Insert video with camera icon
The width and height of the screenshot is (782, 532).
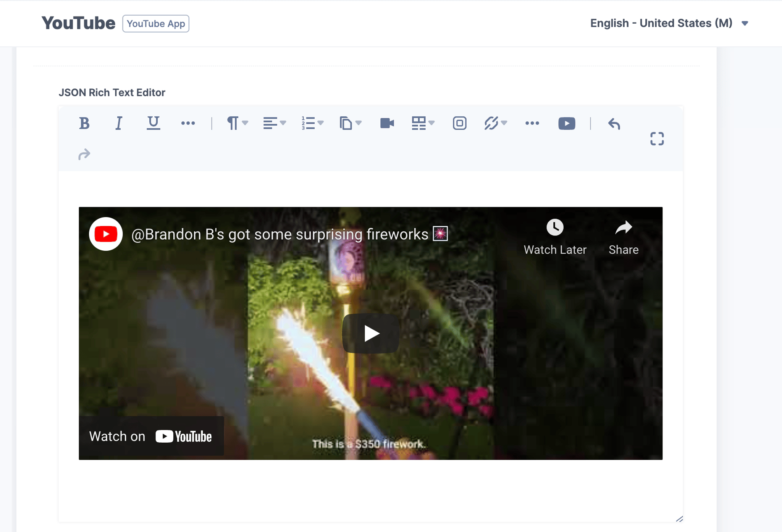coord(387,123)
